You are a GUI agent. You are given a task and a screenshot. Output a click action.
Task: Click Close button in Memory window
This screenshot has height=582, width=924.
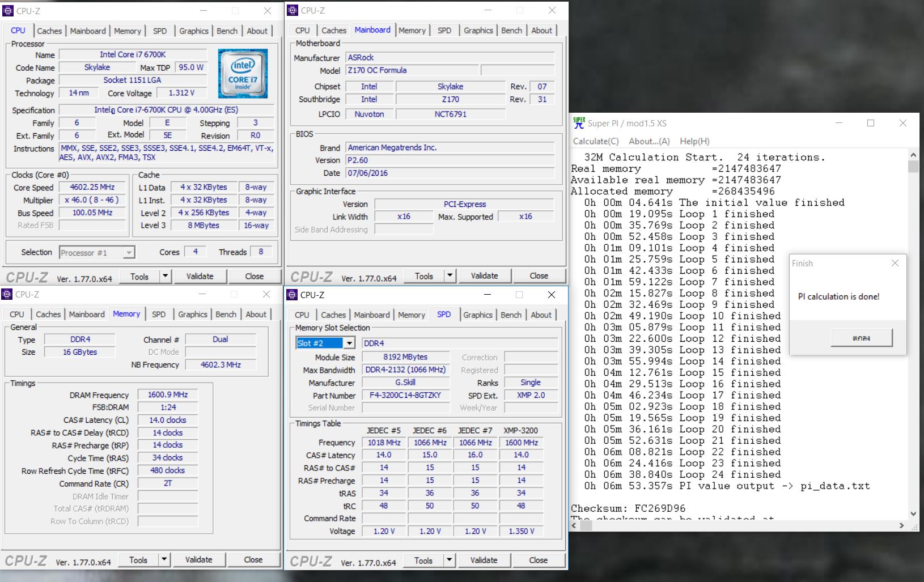(x=253, y=559)
